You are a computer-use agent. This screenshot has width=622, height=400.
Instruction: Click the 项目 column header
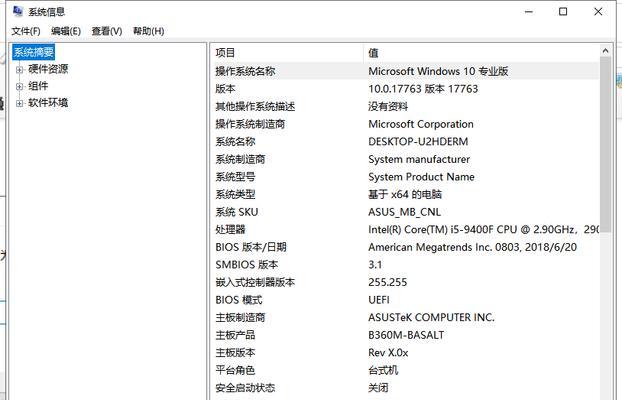288,53
